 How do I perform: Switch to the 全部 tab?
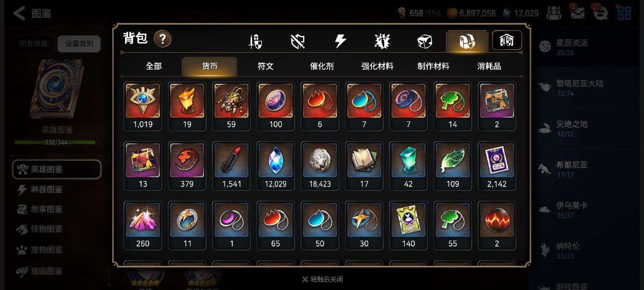pos(153,66)
